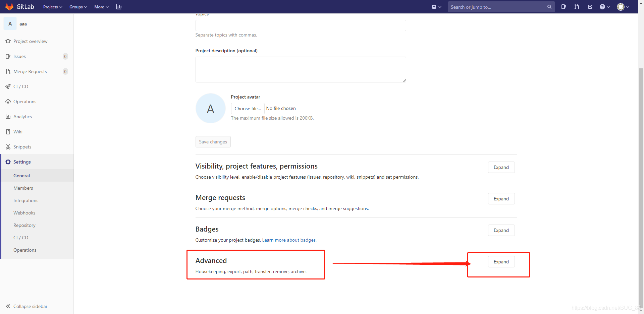Open To-Do list icon in navbar
Image resolution: width=644 pixels, height=314 pixels.
click(x=590, y=7)
